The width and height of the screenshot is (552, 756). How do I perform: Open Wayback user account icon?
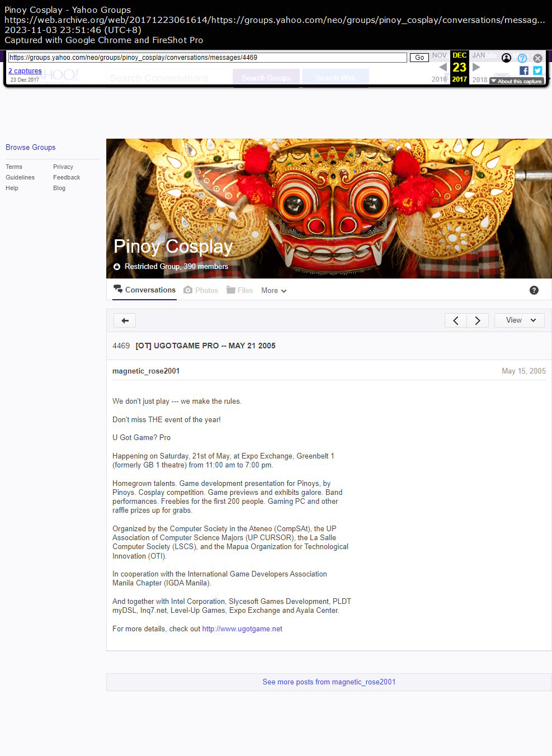pos(506,58)
